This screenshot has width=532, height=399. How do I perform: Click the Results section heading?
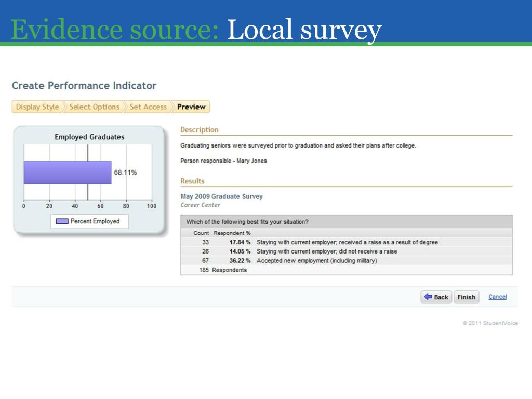click(192, 181)
